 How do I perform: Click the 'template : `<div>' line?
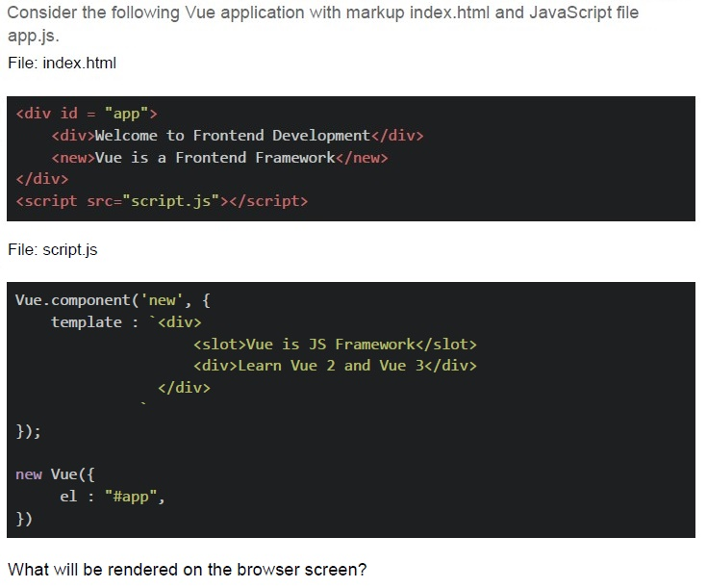(126, 322)
